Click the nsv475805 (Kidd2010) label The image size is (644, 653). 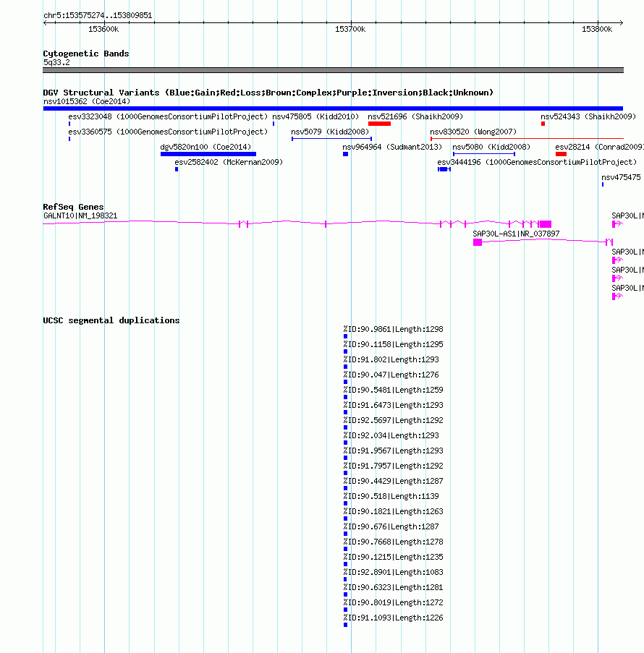pyautogui.click(x=315, y=116)
